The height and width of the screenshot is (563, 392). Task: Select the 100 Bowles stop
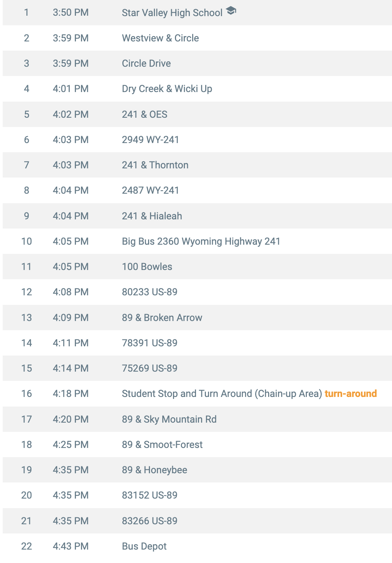(147, 267)
